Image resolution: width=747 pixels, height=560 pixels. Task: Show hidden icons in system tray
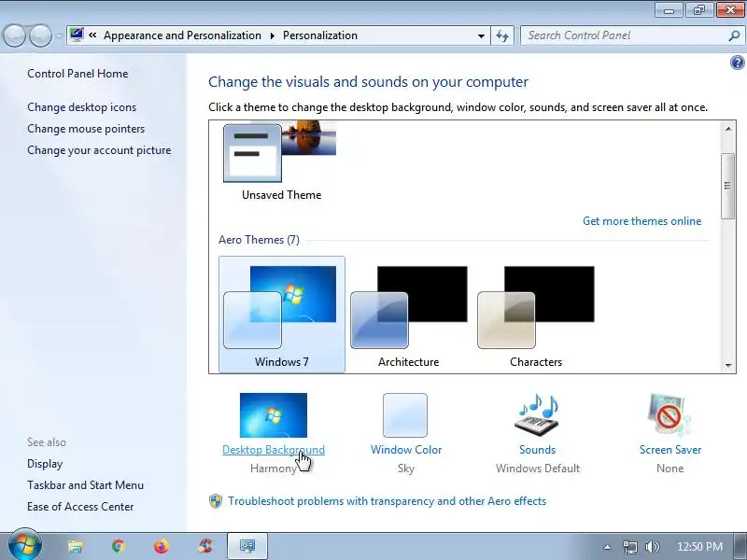click(607, 547)
